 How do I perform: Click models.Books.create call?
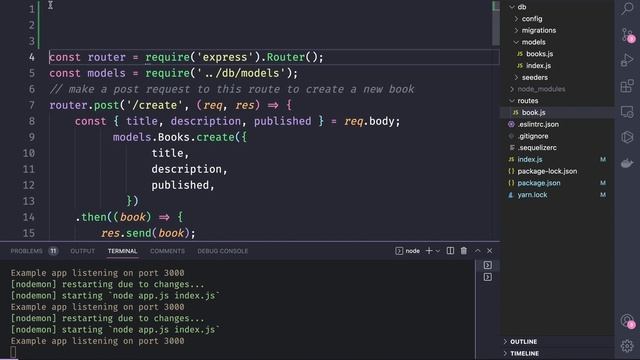pos(180,137)
